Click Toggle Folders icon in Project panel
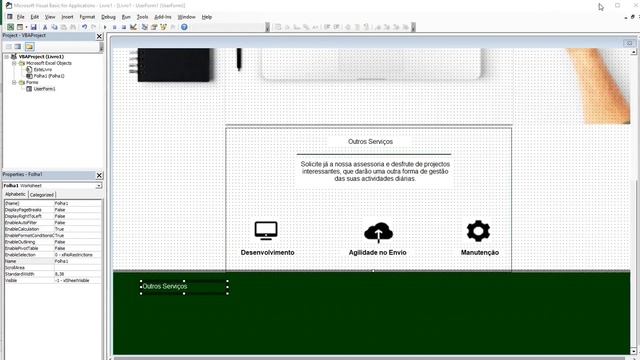Screen dimensions: 640x360 point(29,47)
